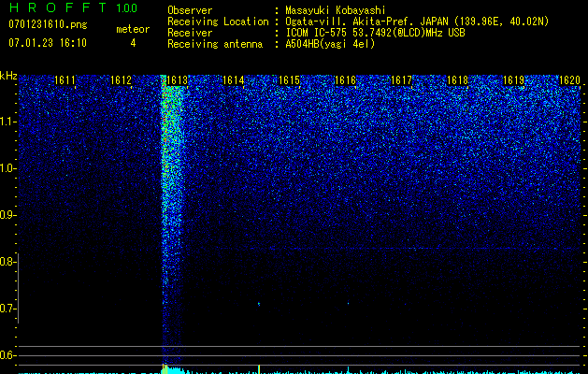
Task: Click the 0.9 kHz axis label
Action: [x=7, y=215]
